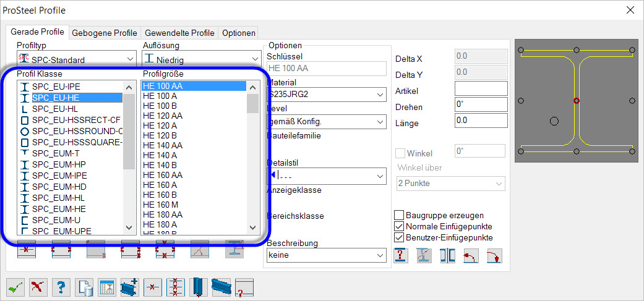Uncheck Normale Einfügepunkte

398,226
